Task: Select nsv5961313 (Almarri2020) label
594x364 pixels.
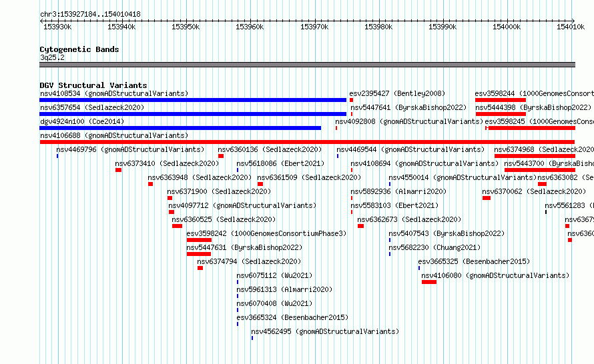Action: pos(284,289)
